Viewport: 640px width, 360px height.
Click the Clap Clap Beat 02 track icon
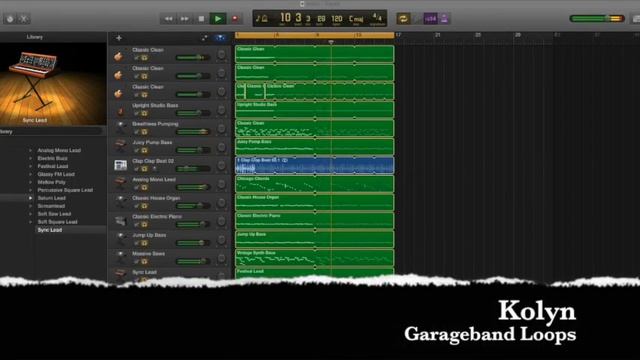(120, 165)
